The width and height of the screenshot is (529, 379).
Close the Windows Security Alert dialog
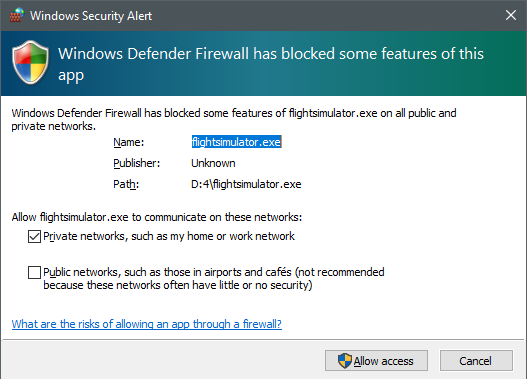[511, 15]
